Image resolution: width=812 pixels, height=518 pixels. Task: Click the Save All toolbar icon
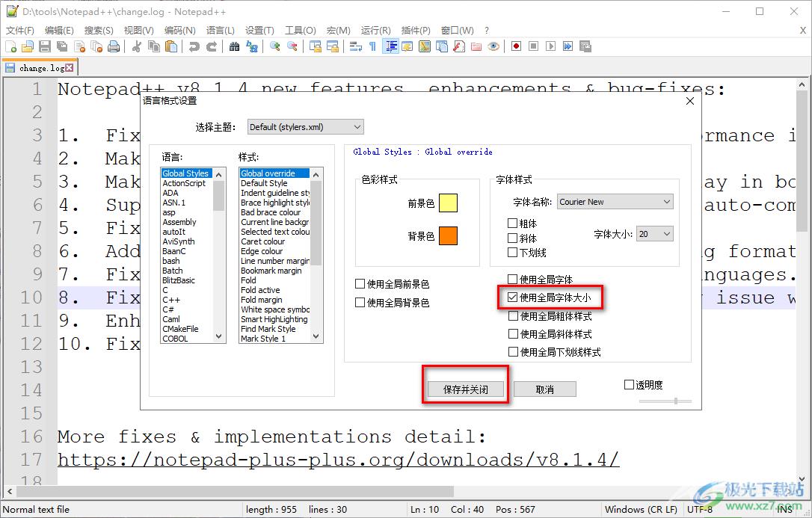point(61,46)
